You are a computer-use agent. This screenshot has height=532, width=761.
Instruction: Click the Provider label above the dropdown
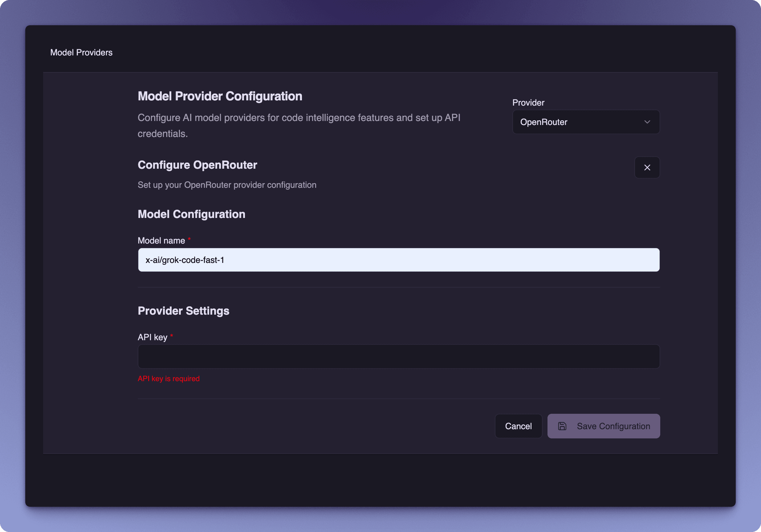tap(528, 103)
